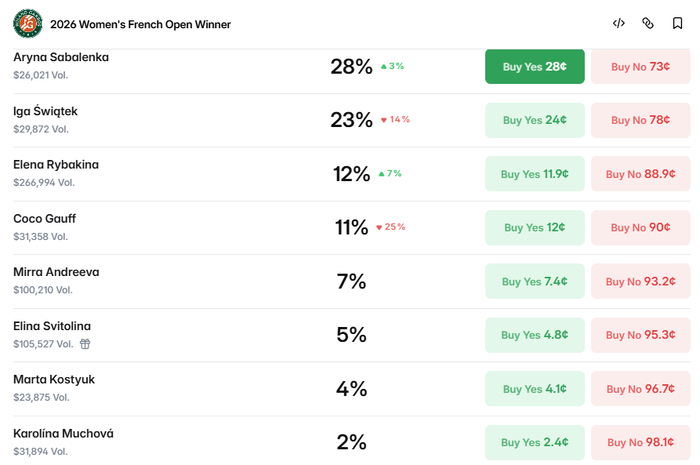Buy Yes 7.4¢ for Mirra Andreeva
Image resolution: width=700 pixels, height=465 pixels.
(x=534, y=281)
